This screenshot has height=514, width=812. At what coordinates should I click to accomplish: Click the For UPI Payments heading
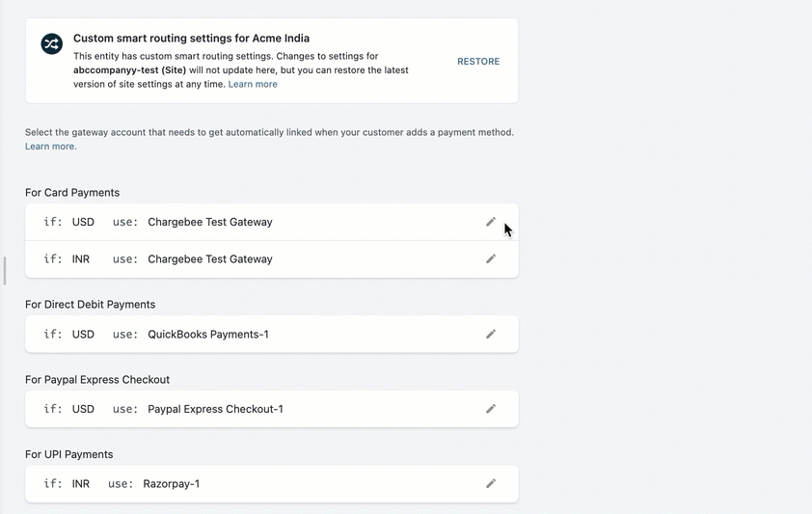[68, 454]
